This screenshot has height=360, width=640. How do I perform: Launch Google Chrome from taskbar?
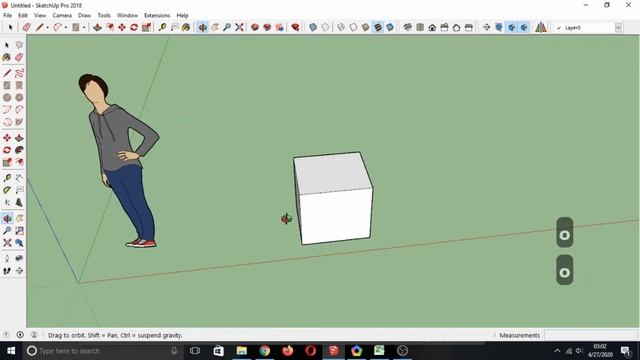click(x=264, y=351)
